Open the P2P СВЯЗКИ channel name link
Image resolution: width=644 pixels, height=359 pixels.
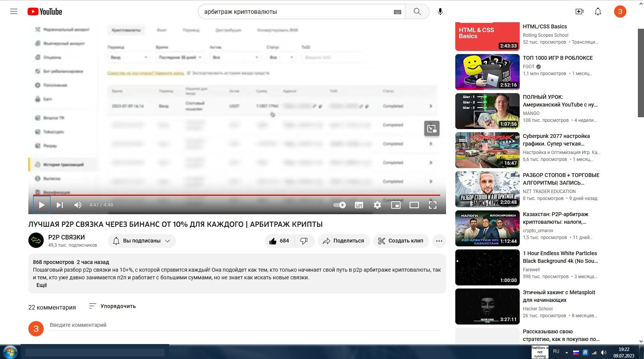click(66, 237)
